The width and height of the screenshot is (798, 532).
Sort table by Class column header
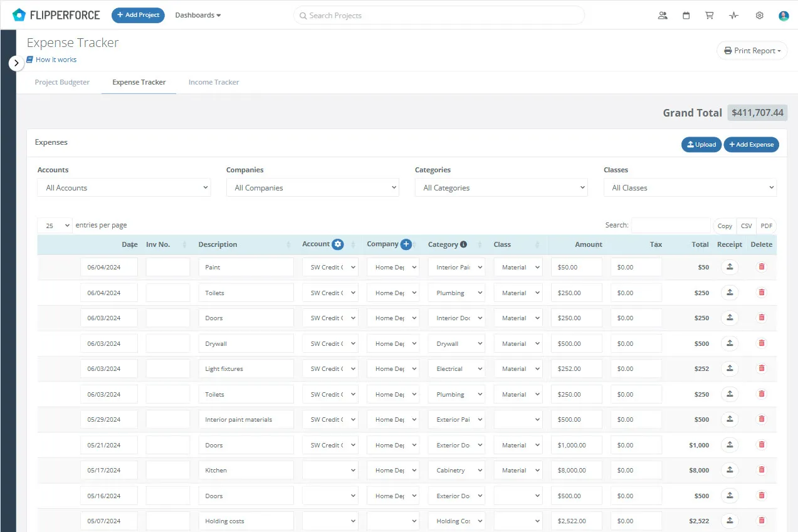(518, 244)
